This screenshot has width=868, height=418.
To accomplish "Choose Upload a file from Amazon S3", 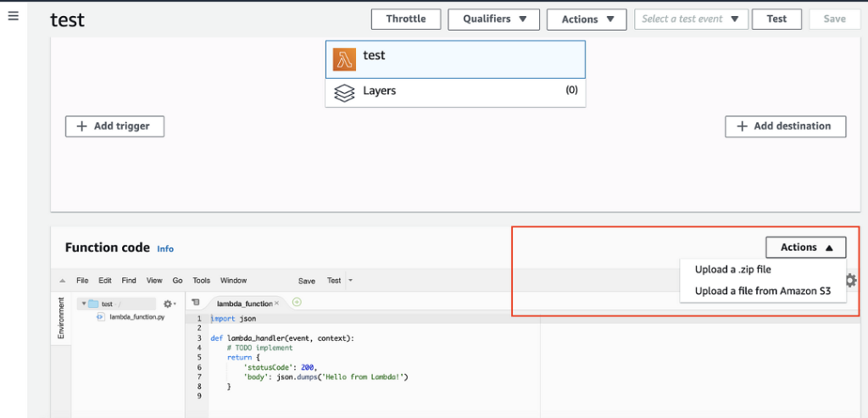I will pos(762,291).
